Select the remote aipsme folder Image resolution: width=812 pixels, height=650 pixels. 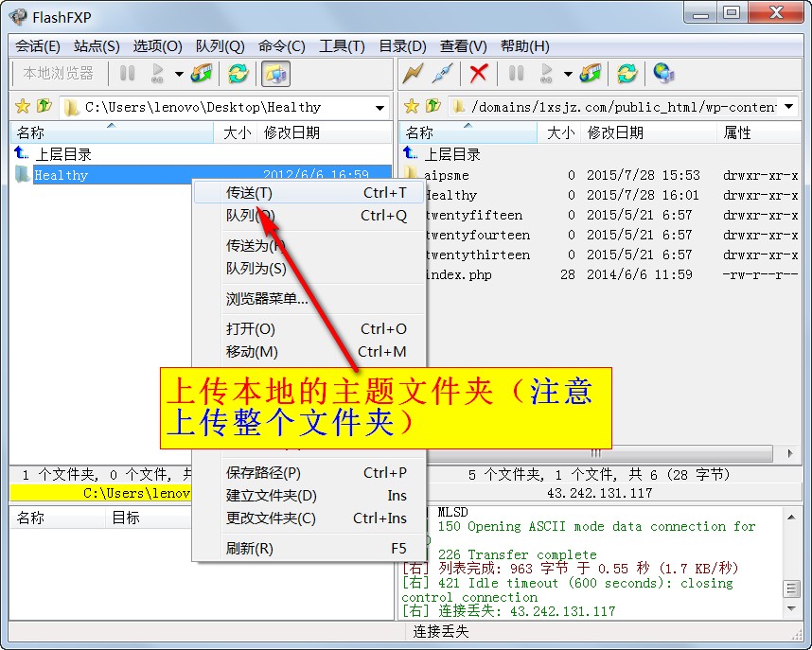coord(600,175)
